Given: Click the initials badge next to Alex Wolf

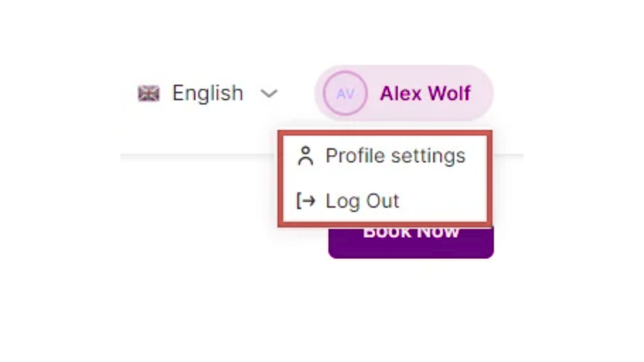Looking at the screenshot, I should pyautogui.click(x=345, y=93).
